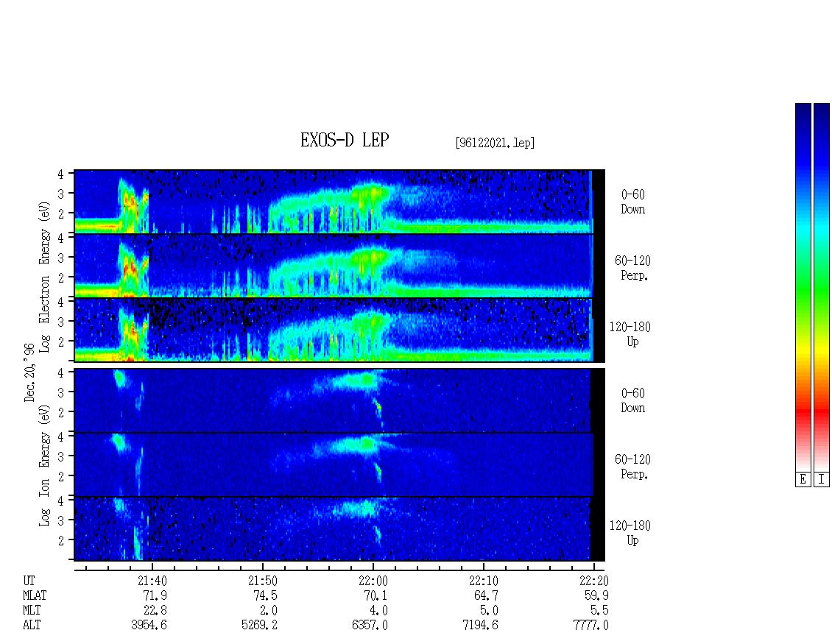The width and height of the screenshot is (832, 644).
Task: Click the MLAT row header
Action: (35, 595)
